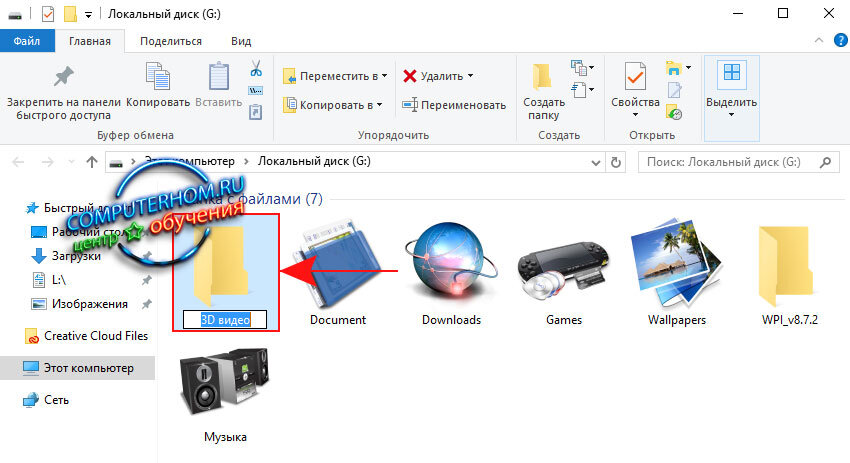Viewport: 850px width, 463px height.
Task: Select the WPI_v8.7.2 folder icon
Action: click(x=787, y=266)
